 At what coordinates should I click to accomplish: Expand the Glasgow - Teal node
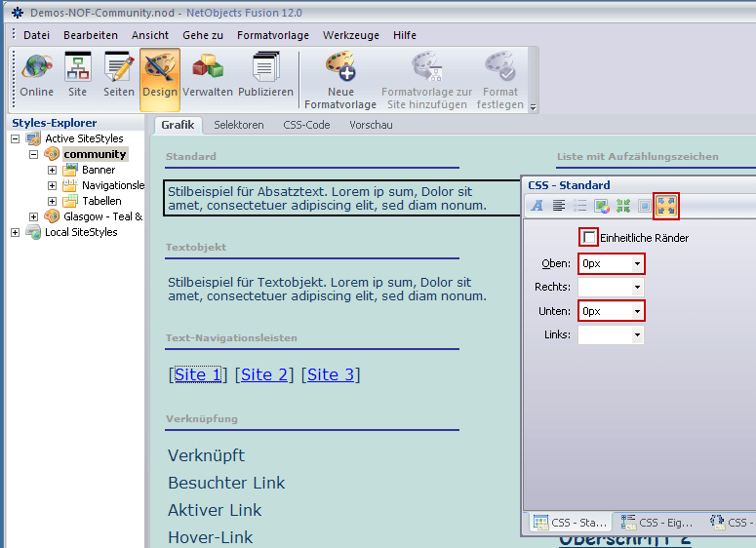pos(33,216)
